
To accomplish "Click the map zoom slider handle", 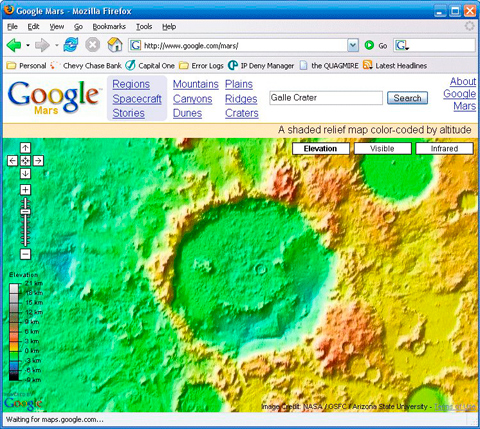I will coord(25,212).
